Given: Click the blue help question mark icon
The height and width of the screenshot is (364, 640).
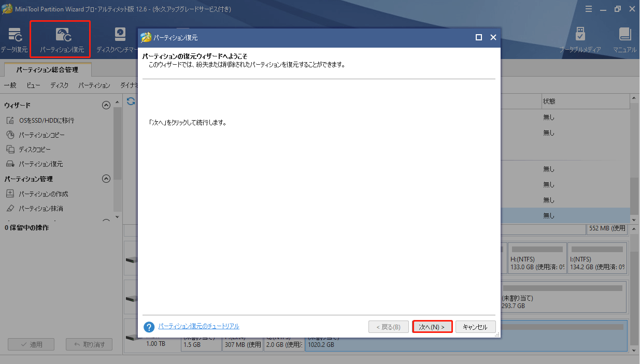Looking at the screenshot, I should (x=150, y=326).
